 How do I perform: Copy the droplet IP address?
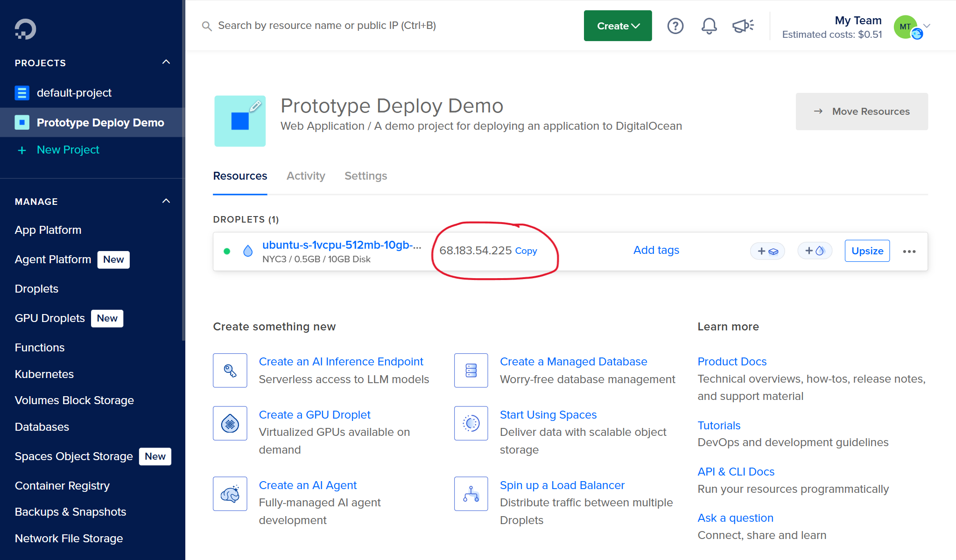(x=526, y=251)
